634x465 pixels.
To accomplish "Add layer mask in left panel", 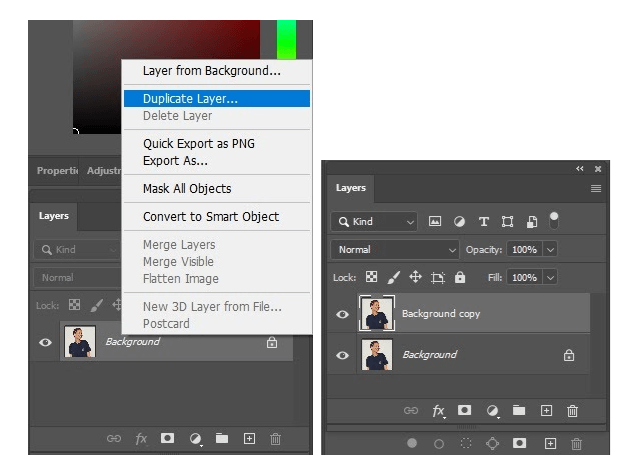I will [x=167, y=438].
